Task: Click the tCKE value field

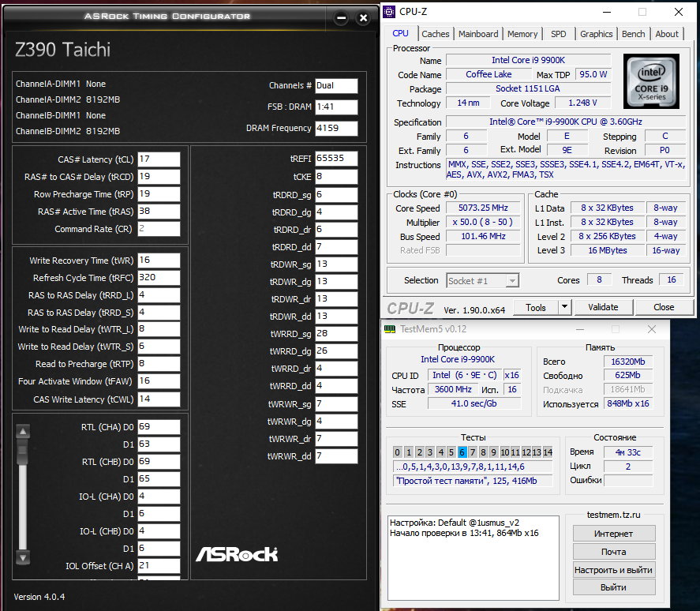Action: point(337,176)
